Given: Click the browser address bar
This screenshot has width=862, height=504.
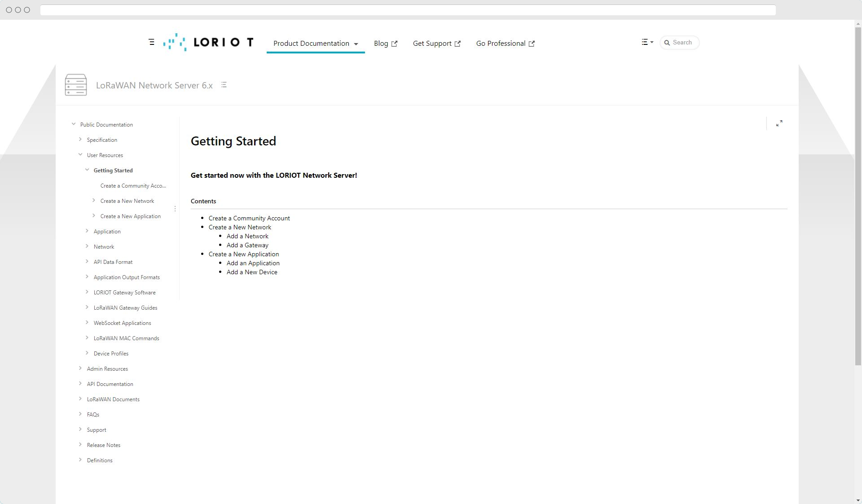Looking at the screenshot, I should (408, 10).
